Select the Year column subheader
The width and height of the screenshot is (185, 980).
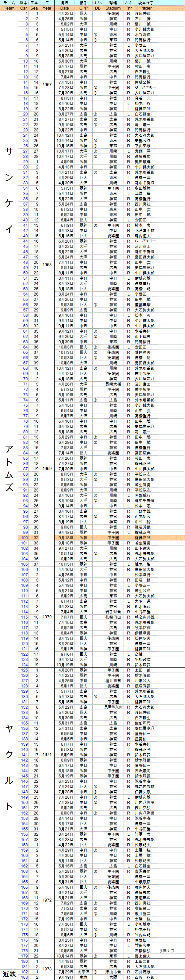47,8
